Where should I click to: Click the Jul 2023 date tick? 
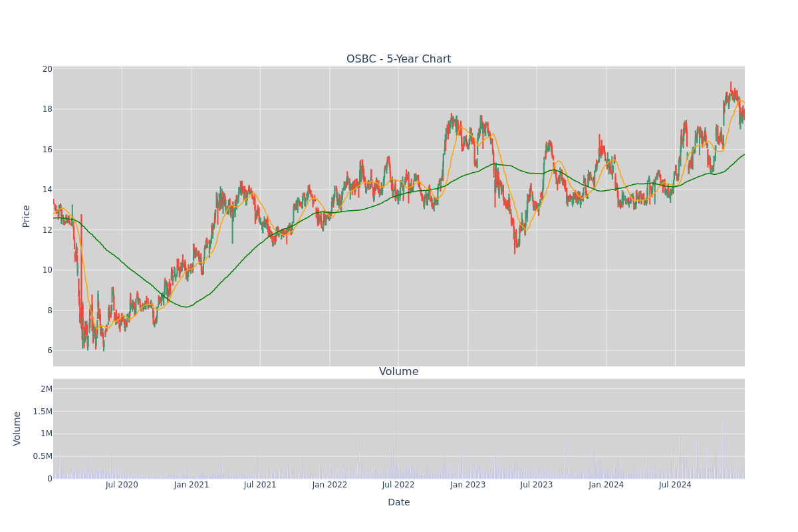[537, 485]
